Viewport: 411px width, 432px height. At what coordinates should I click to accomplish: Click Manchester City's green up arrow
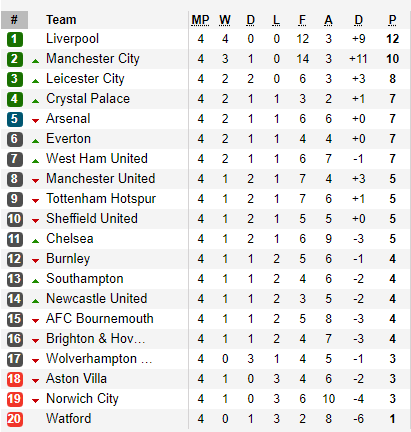(35, 61)
